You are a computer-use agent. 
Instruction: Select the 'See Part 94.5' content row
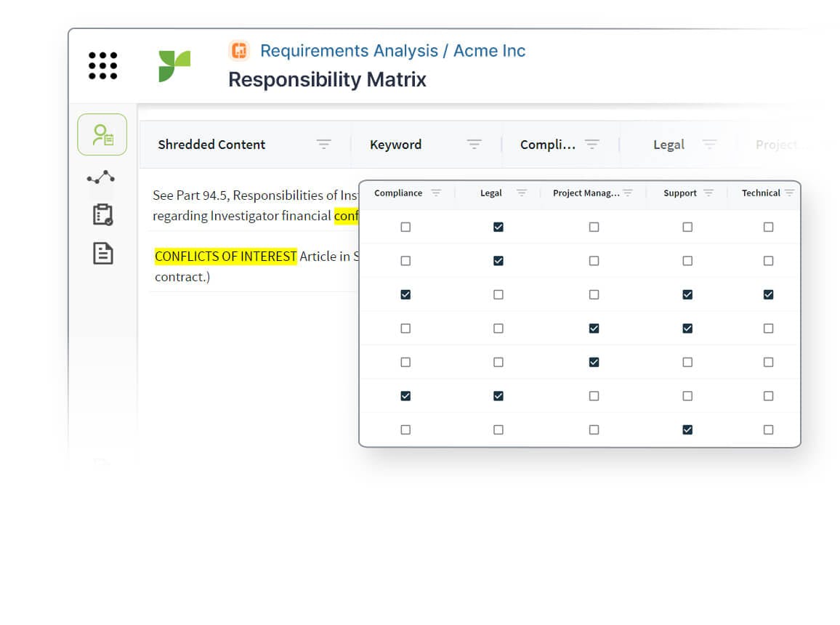click(x=255, y=205)
